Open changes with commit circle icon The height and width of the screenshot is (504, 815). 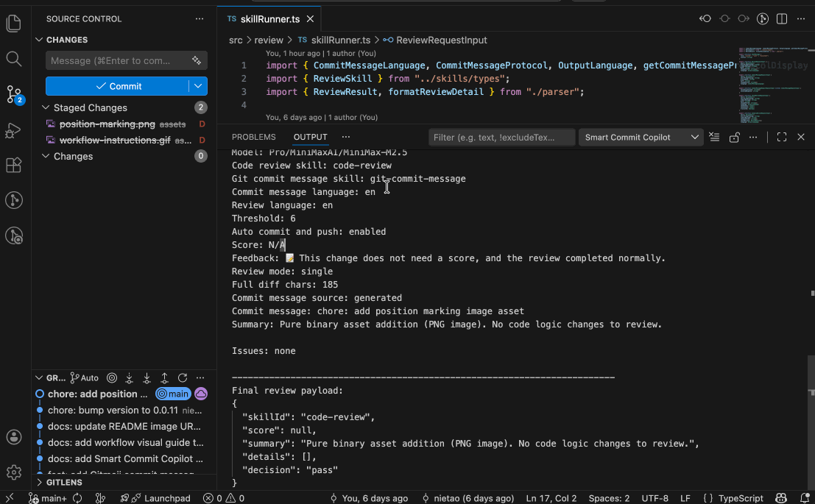724,18
